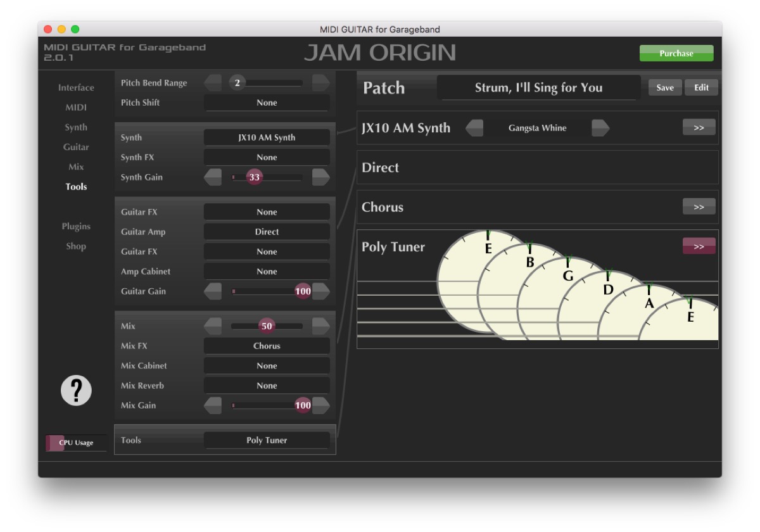The image size is (760, 532).
Task: Click the patch name Strum, I'll Sing for You
Action: [539, 87]
